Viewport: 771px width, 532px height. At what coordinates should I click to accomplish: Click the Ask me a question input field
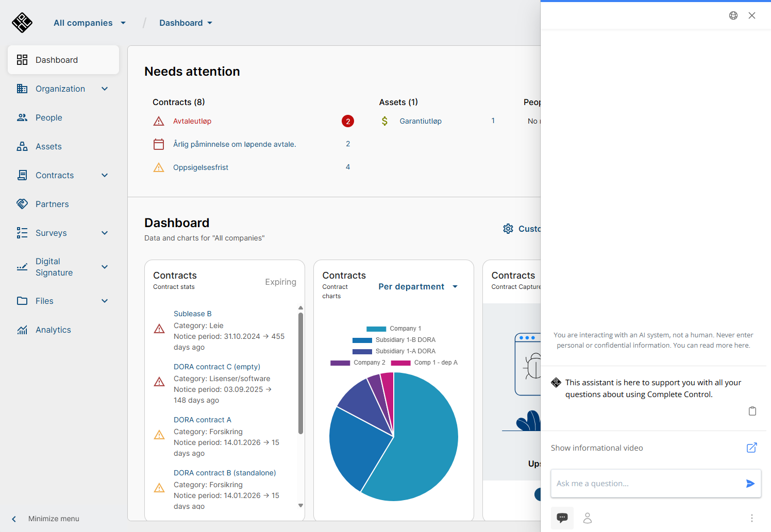(x=644, y=484)
